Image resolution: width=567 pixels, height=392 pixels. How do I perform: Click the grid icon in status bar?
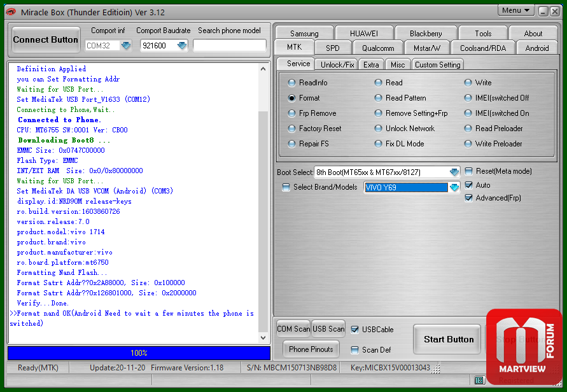pyautogui.click(x=479, y=380)
